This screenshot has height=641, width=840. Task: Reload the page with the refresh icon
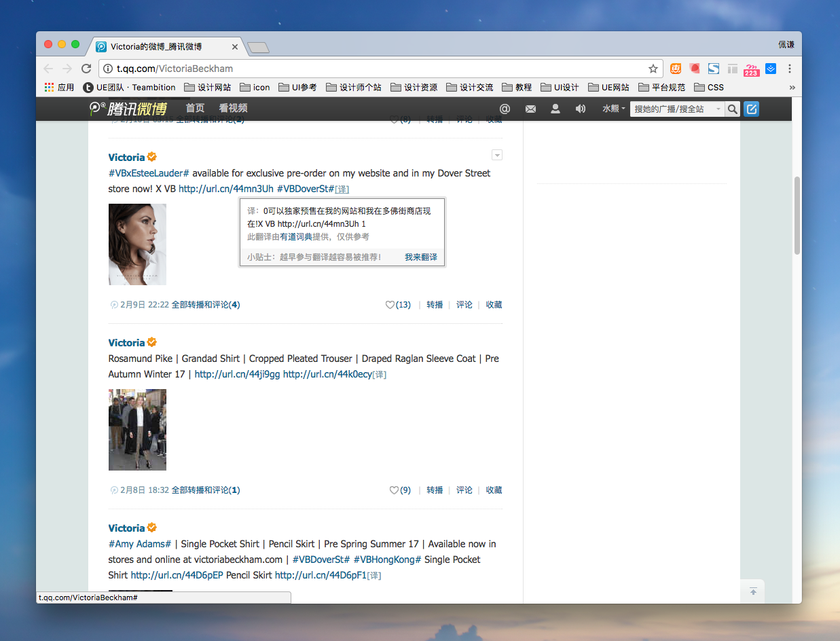(x=86, y=69)
